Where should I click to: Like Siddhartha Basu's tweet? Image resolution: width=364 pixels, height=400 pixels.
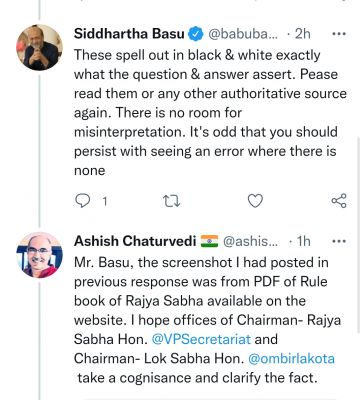coord(255,201)
